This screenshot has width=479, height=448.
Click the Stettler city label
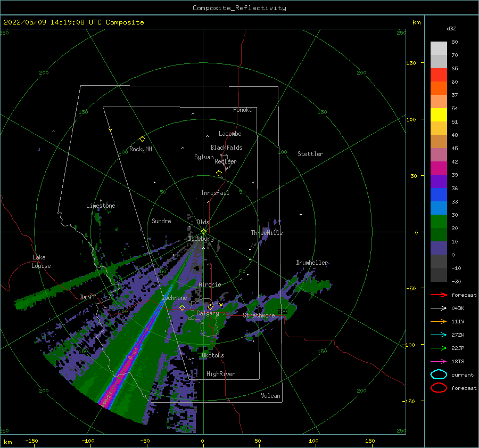tap(310, 154)
